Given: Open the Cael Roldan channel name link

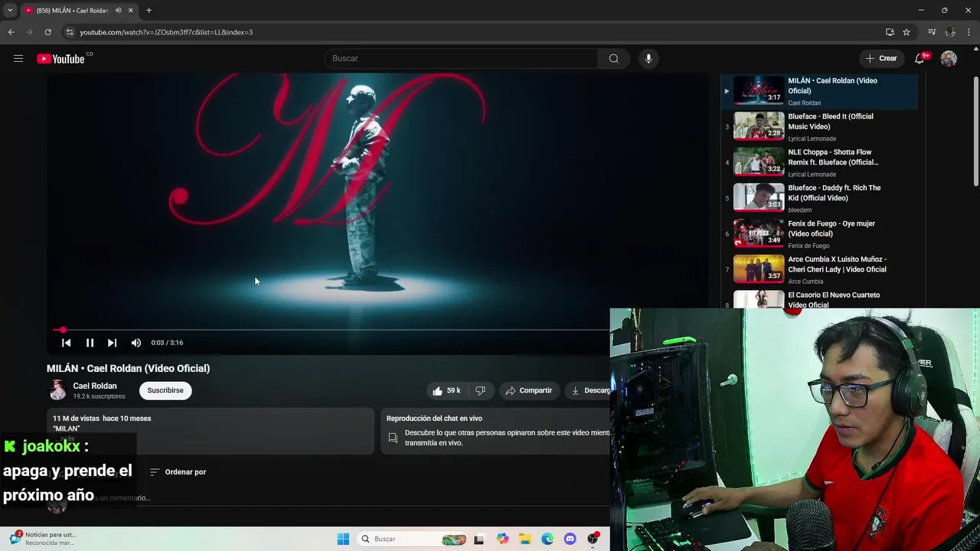Looking at the screenshot, I should click(95, 386).
